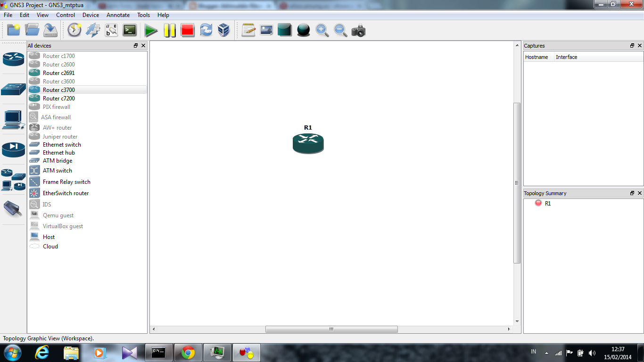Click the New blank project icon
The image size is (644, 362).
pos(14,30)
